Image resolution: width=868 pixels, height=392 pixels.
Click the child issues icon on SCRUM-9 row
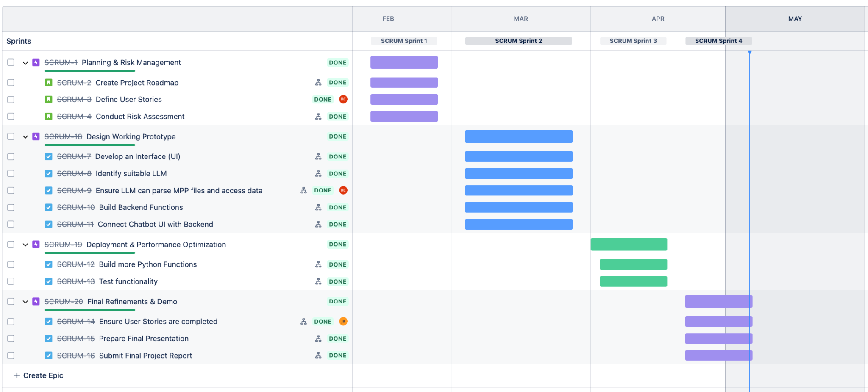pyautogui.click(x=303, y=191)
